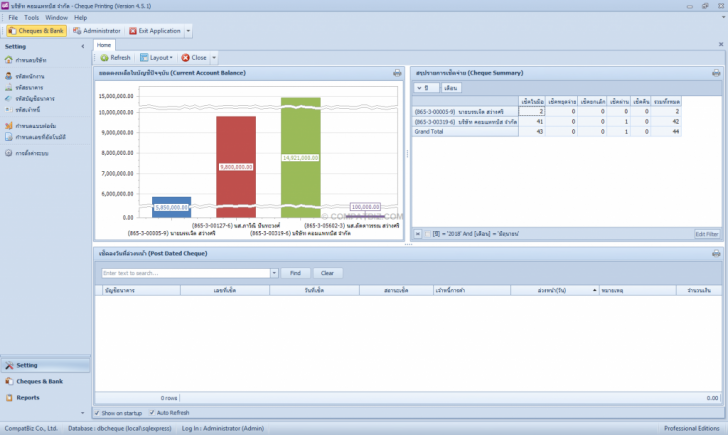Switch to the Setting navigation group
The height and width of the screenshot is (435, 728).
click(45, 365)
